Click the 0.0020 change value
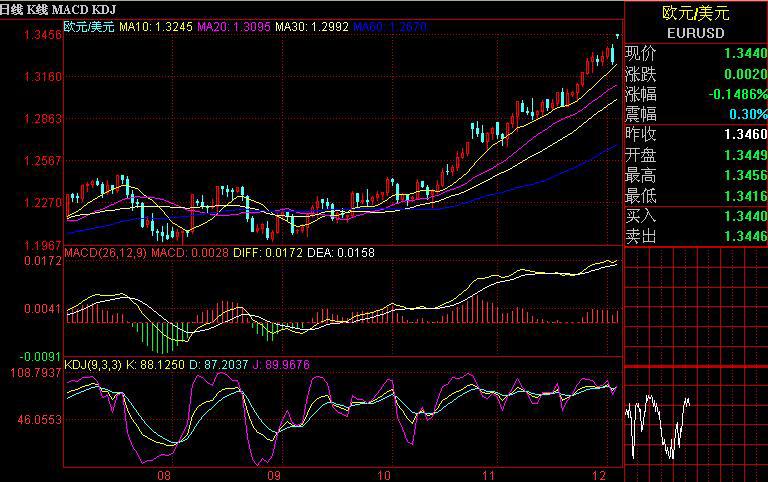 pos(745,74)
